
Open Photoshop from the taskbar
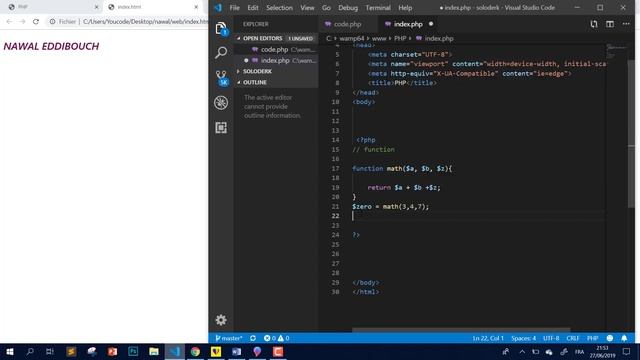pos(133,351)
